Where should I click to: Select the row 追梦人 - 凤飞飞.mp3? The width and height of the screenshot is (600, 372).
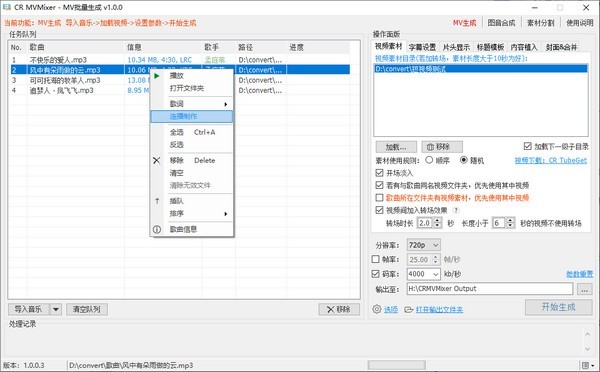pos(180,90)
